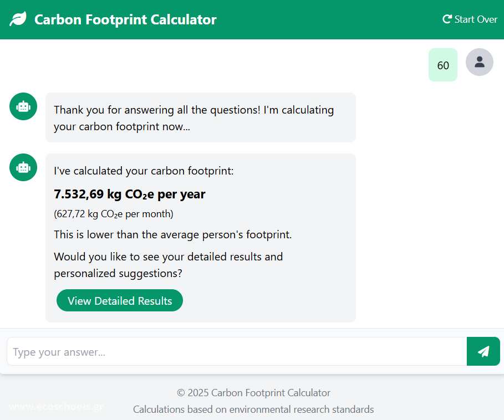Focus the Type your answer field
The width and height of the screenshot is (504, 420).
tap(237, 351)
